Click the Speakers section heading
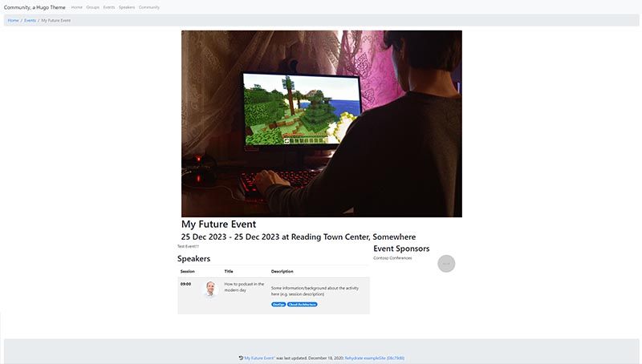This screenshot has width=642, height=364. click(x=193, y=258)
